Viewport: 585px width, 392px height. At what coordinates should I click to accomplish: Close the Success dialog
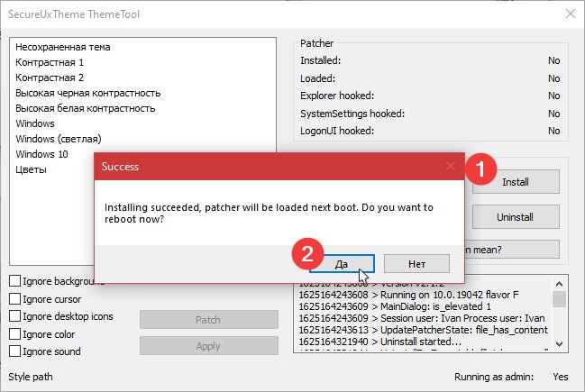pos(451,167)
